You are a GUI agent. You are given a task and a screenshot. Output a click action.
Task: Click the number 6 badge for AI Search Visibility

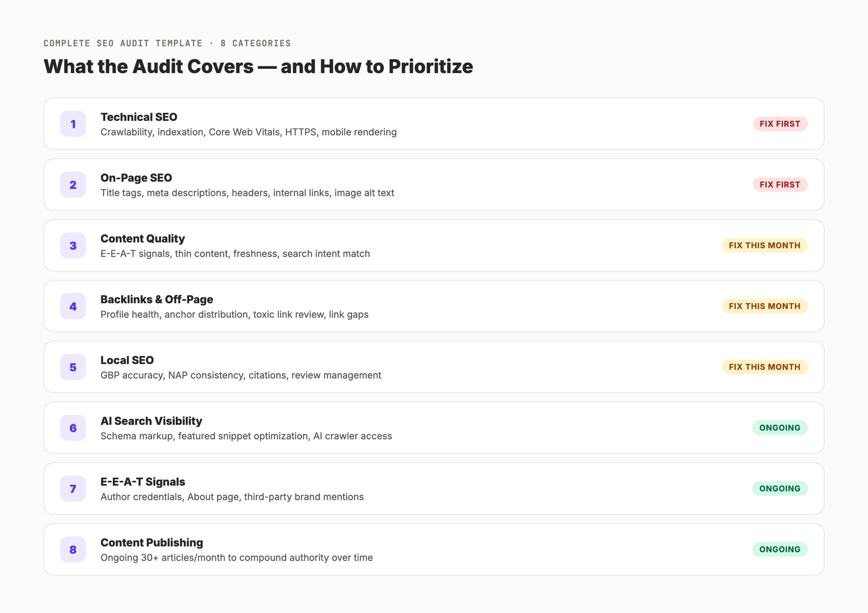pyautogui.click(x=73, y=428)
